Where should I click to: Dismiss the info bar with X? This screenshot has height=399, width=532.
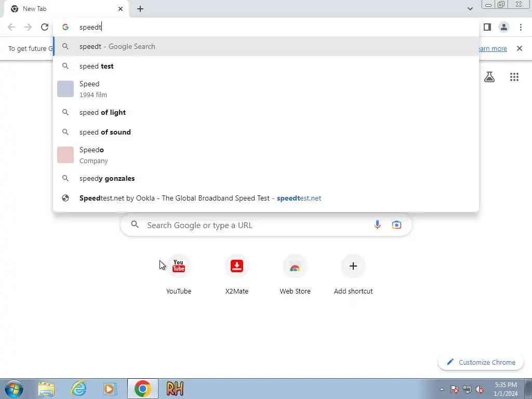(x=519, y=48)
